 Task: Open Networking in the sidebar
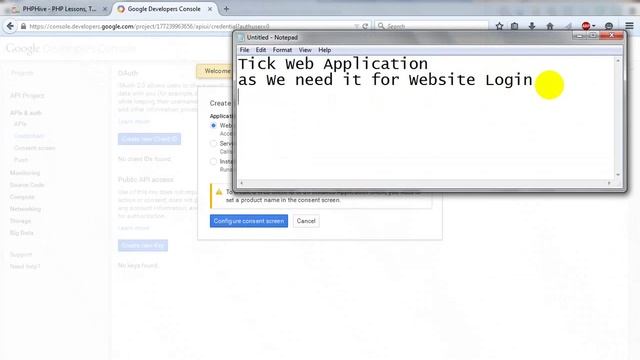tap(25, 209)
